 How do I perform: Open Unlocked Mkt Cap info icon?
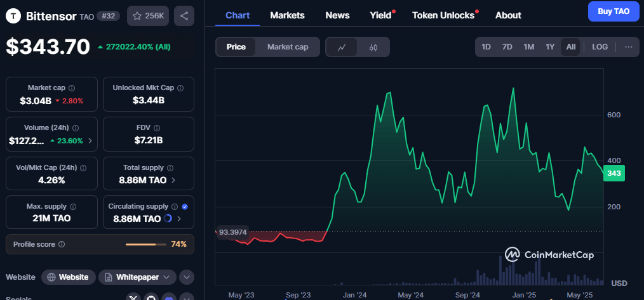(x=180, y=88)
